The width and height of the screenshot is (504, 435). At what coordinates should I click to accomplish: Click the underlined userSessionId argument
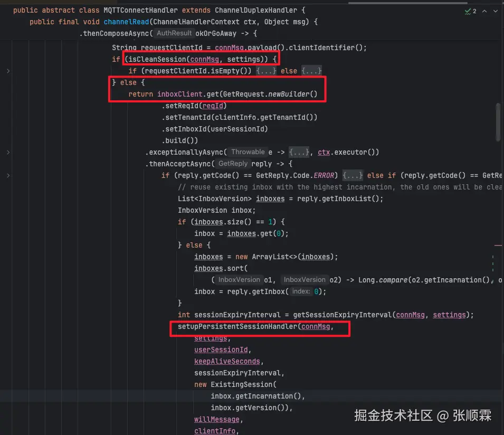tap(221, 349)
